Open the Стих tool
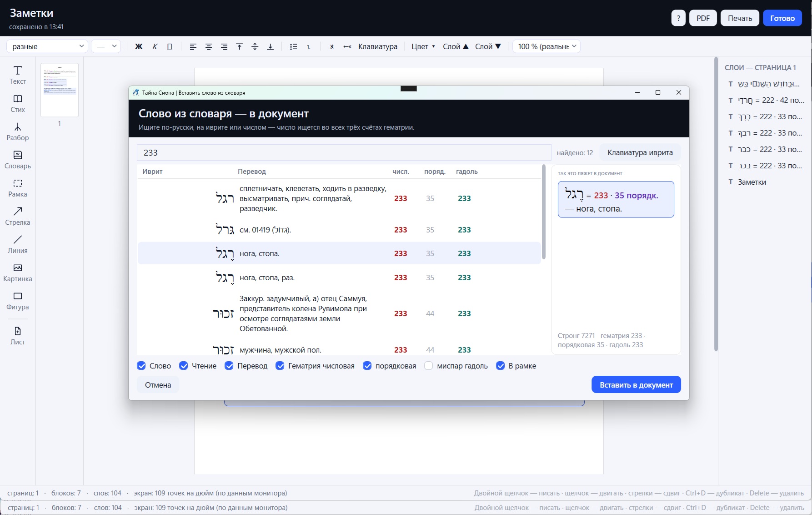 coord(18,103)
